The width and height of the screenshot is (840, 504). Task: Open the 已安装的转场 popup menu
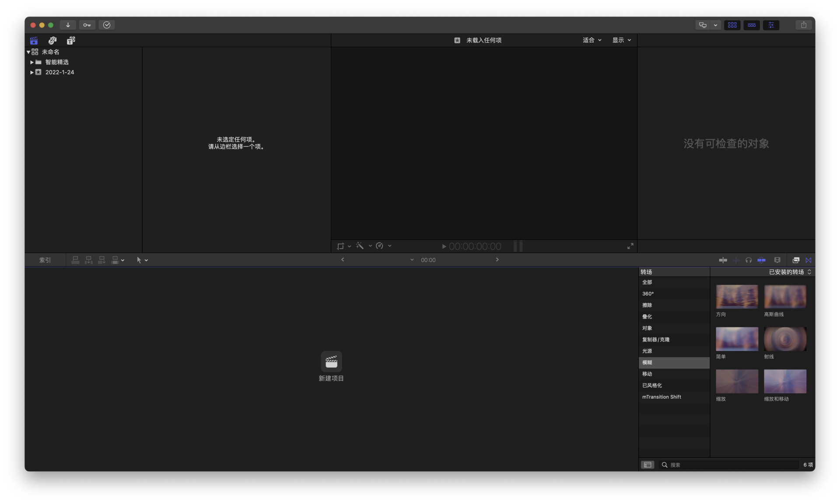click(790, 272)
